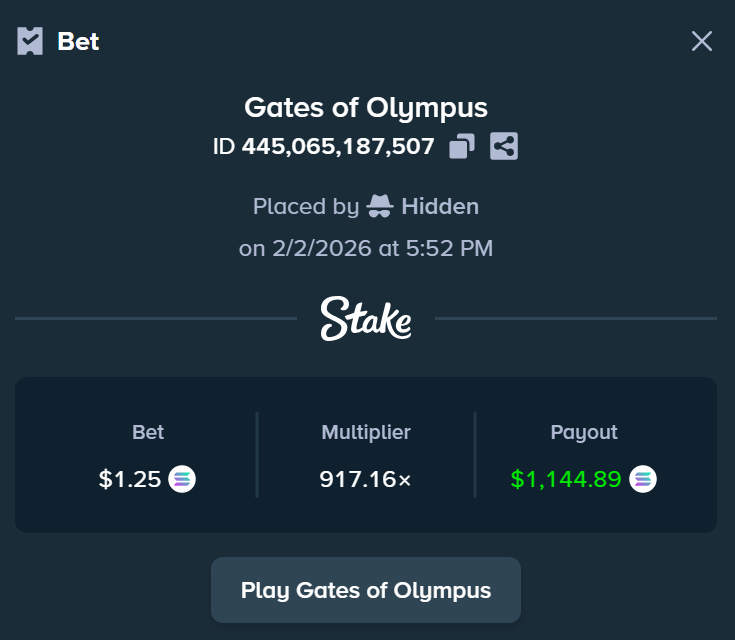Click the bet ID number 445,065,187,507
The width and height of the screenshot is (735, 640).
[338, 147]
